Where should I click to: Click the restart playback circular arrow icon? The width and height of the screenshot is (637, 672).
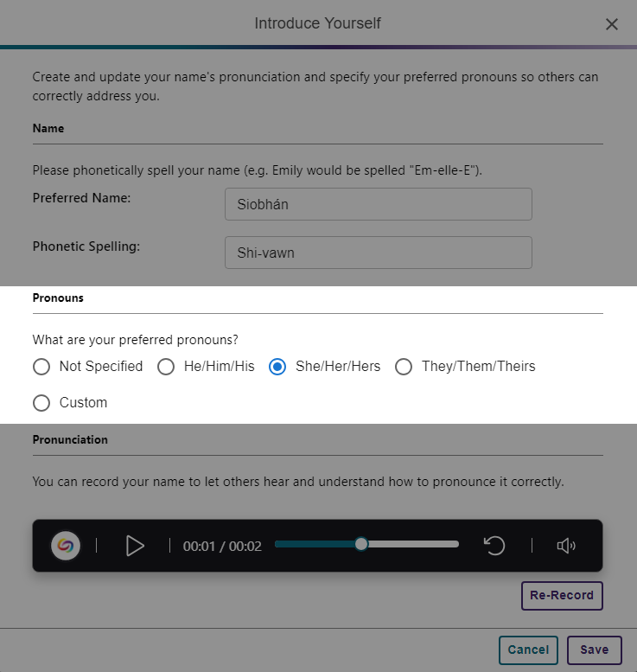coord(494,546)
